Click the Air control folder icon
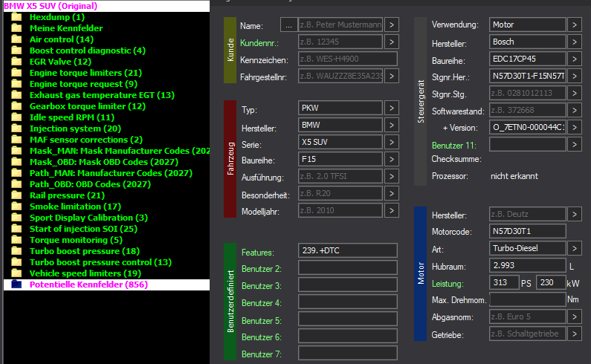The image size is (591, 364). pyautogui.click(x=16, y=39)
